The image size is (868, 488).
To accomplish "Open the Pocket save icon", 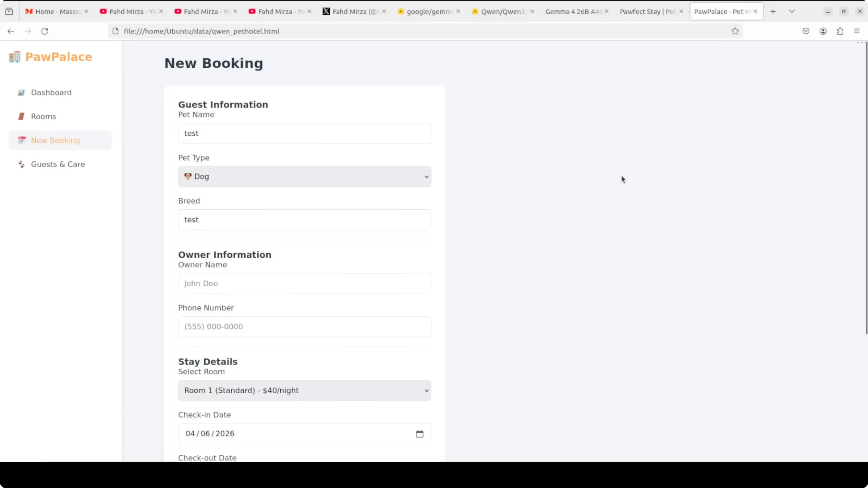I will pyautogui.click(x=806, y=31).
